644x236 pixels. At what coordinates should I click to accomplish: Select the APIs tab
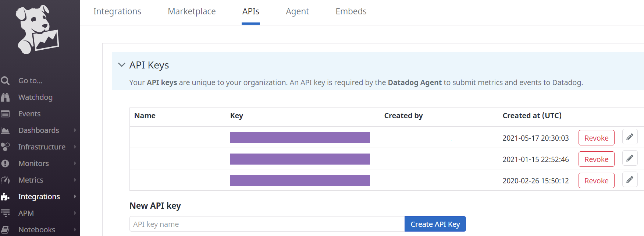[251, 11]
